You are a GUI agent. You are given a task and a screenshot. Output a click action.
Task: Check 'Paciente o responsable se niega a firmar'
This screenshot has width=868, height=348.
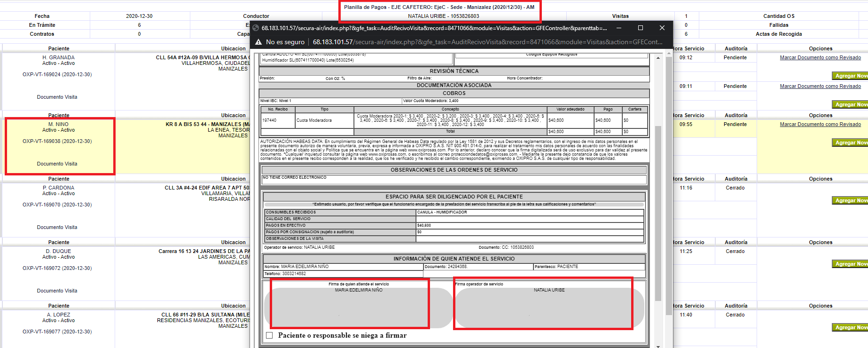(269, 335)
